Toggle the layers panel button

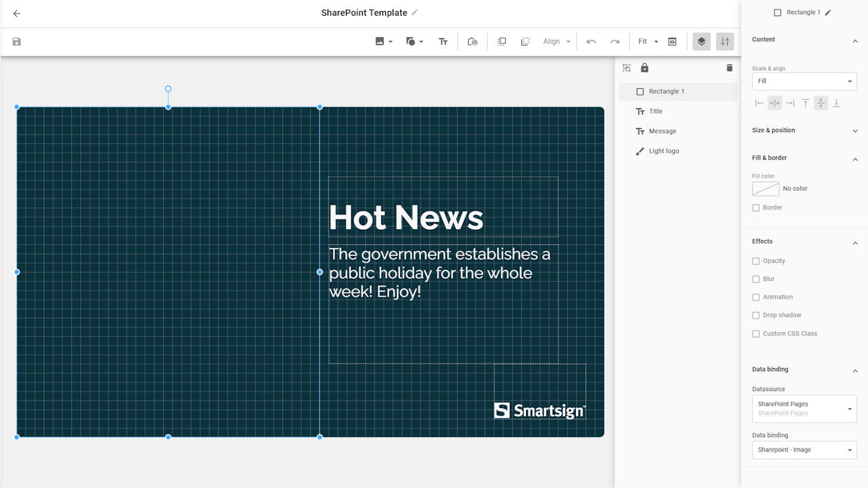pyautogui.click(x=701, y=42)
